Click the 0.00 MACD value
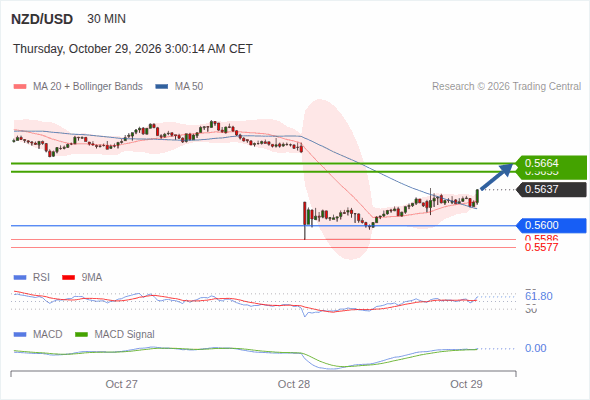Screen dimensions: 590x400 [536, 348]
